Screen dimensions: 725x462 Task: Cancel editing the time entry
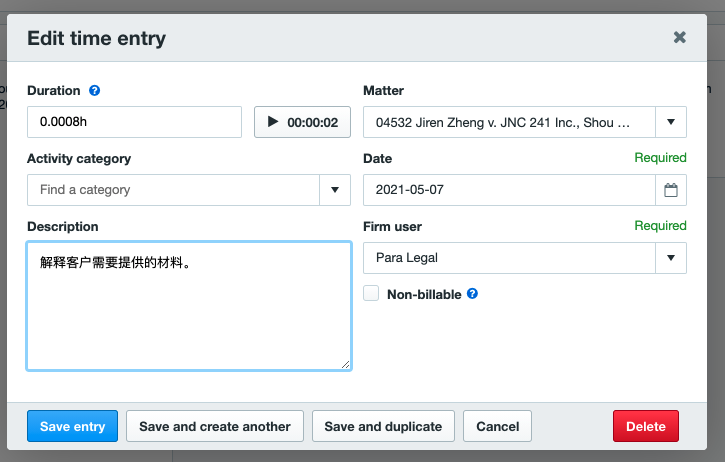(498, 426)
